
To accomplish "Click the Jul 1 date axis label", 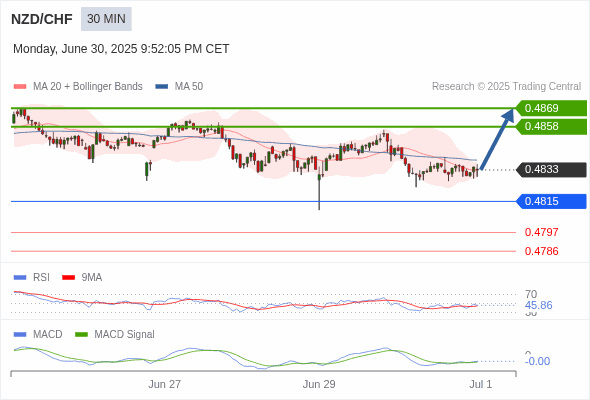I will pos(481,384).
